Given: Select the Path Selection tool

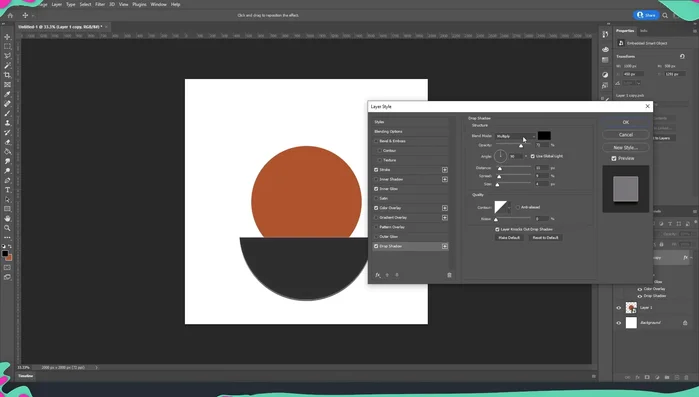Looking at the screenshot, I should [7, 200].
